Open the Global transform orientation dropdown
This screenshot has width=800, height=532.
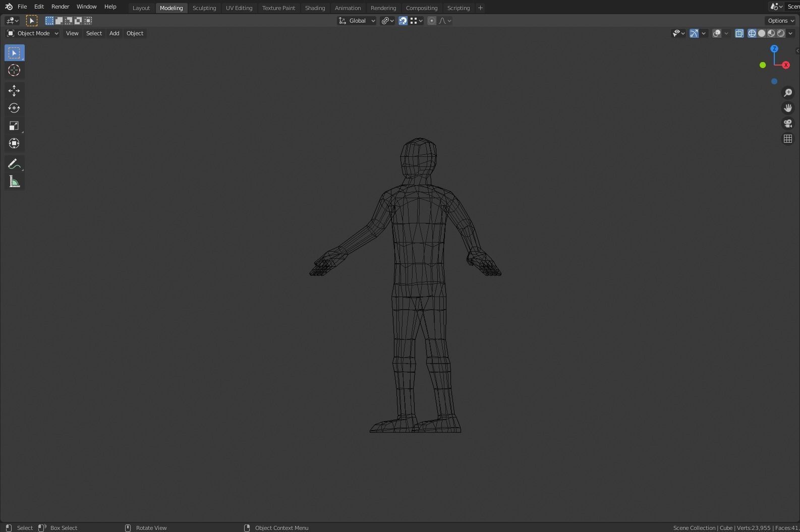coord(357,21)
